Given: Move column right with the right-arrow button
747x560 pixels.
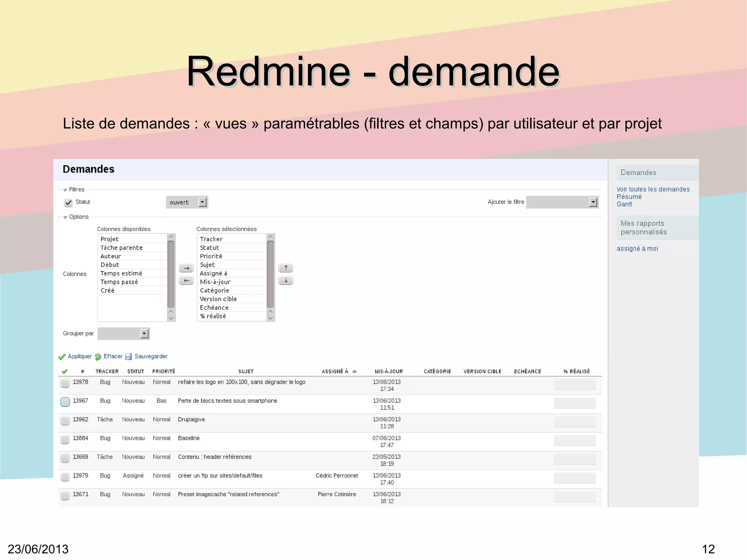Looking at the screenshot, I should (x=186, y=268).
